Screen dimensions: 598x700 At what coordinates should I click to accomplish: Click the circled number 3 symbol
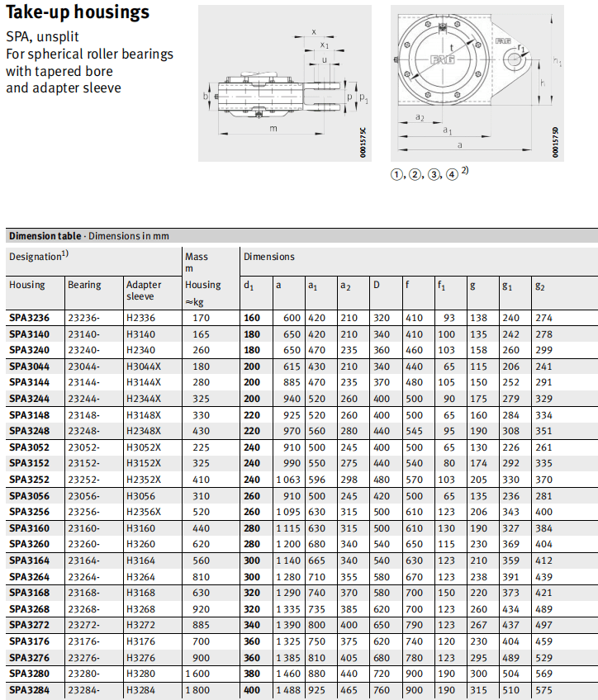(434, 175)
